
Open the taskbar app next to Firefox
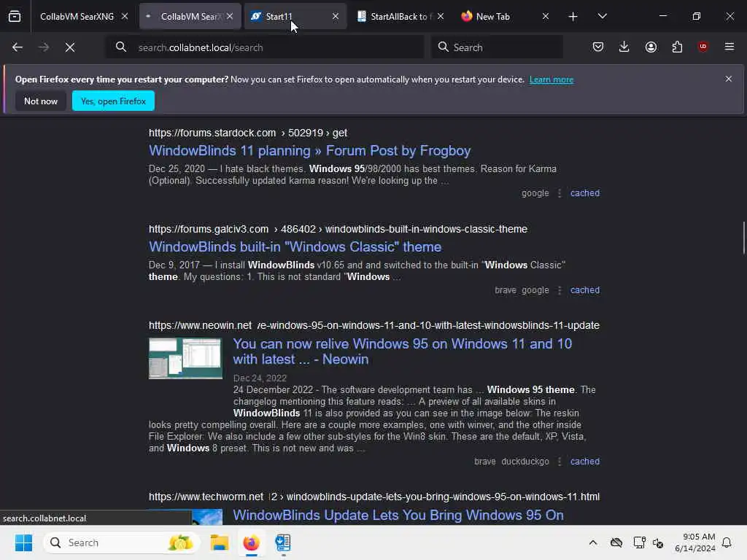click(x=283, y=542)
